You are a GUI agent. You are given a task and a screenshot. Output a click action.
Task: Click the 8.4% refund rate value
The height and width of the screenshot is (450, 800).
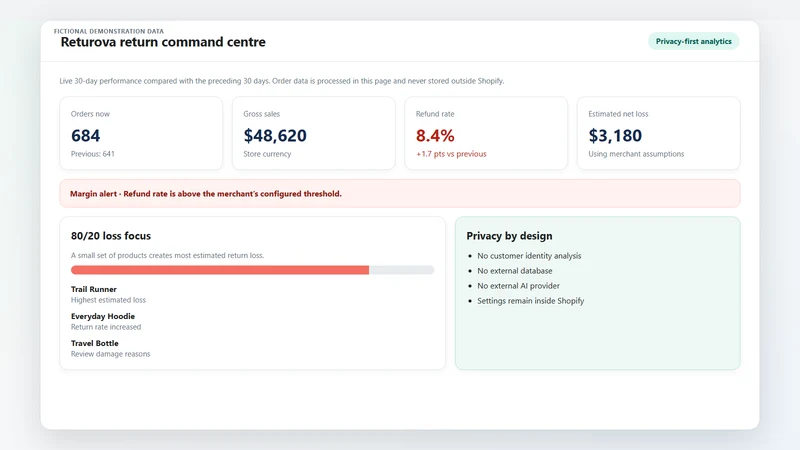(x=435, y=136)
